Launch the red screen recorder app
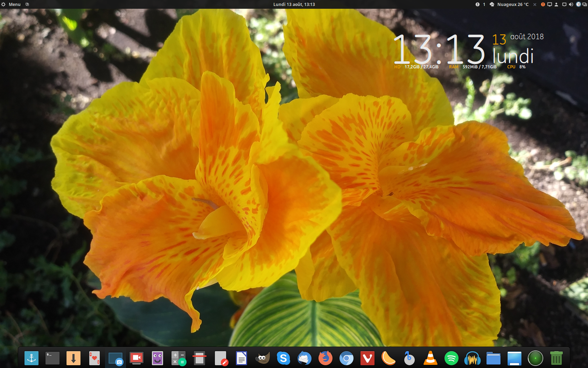Viewport: 588px width, 368px height. point(136,358)
